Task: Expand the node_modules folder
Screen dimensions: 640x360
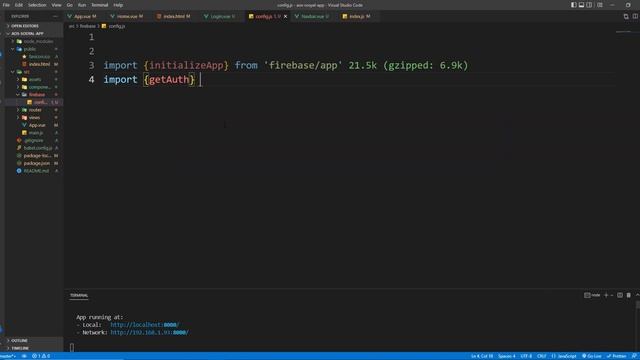Action: [35, 41]
